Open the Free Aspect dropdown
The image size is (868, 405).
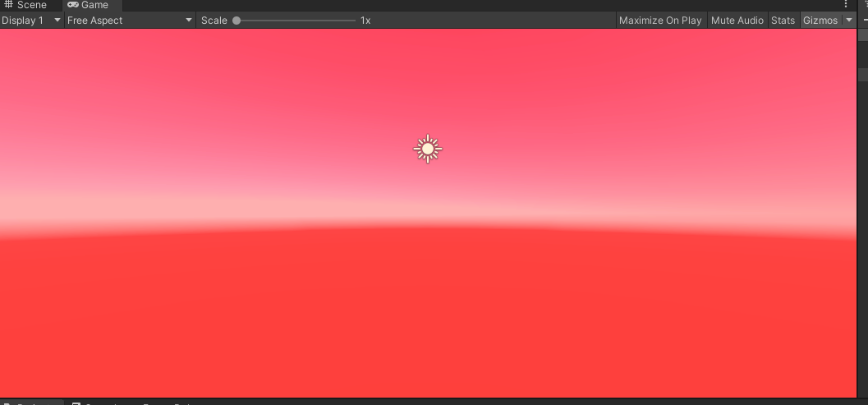(130, 21)
